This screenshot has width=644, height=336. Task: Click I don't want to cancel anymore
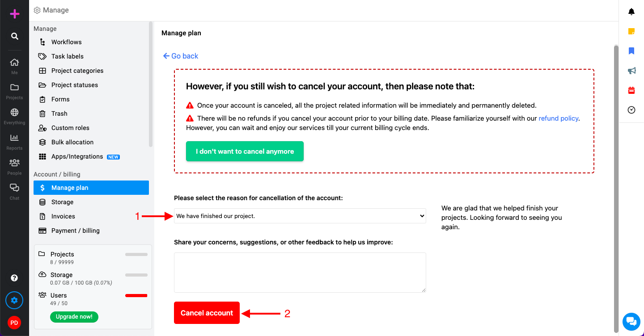[x=245, y=151]
